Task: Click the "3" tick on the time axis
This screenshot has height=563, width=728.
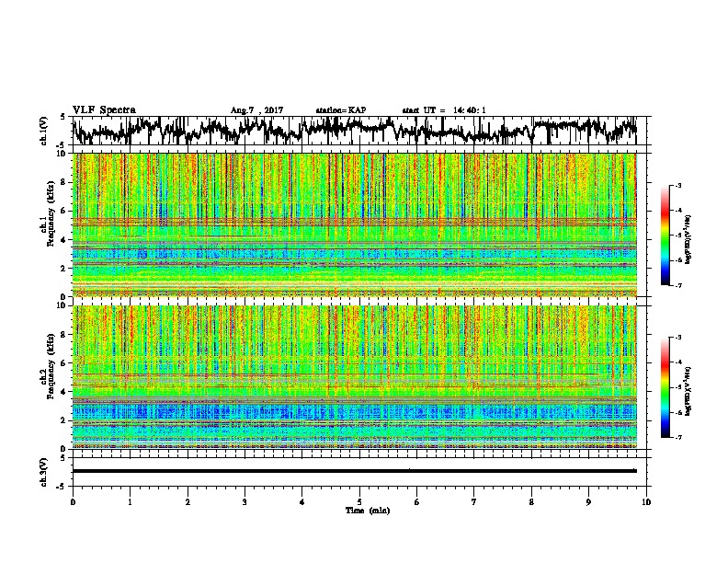Action: pyautogui.click(x=245, y=502)
